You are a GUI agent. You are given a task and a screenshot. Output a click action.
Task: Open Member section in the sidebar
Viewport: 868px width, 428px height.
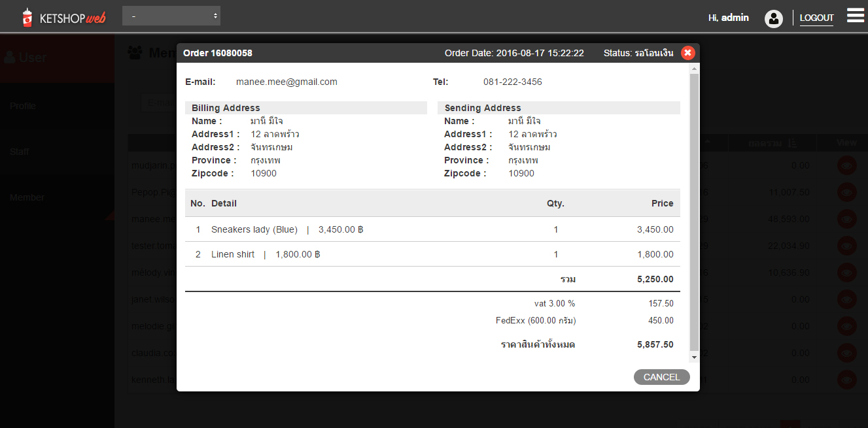tap(27, 197)
